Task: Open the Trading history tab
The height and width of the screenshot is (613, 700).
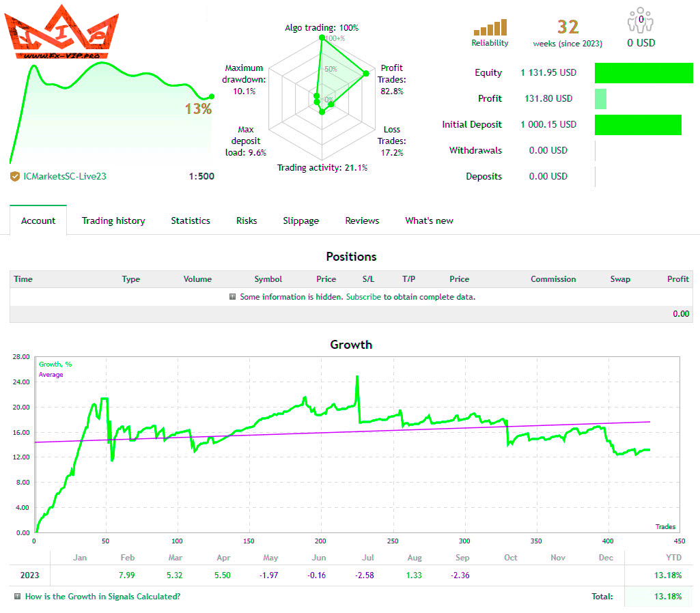Action: [113, 220]
